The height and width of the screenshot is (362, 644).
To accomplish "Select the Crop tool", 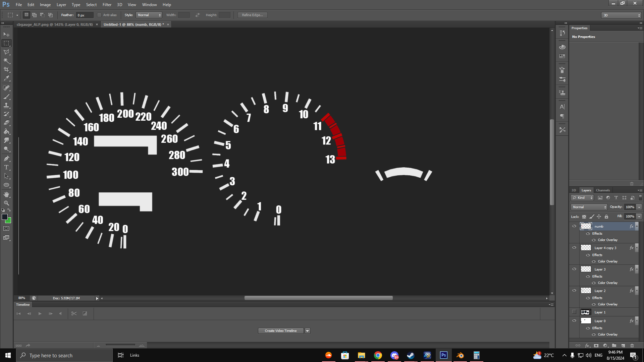I will (6, 69).
